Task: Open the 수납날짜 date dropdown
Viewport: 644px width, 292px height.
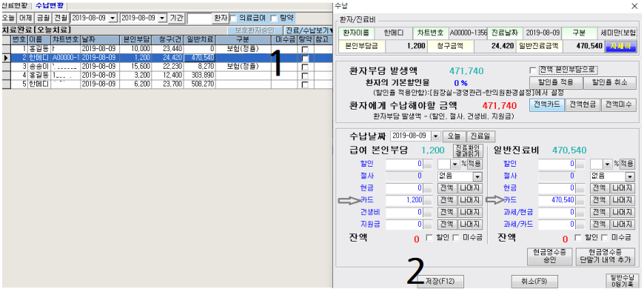Action: click(x=435, y=136)
